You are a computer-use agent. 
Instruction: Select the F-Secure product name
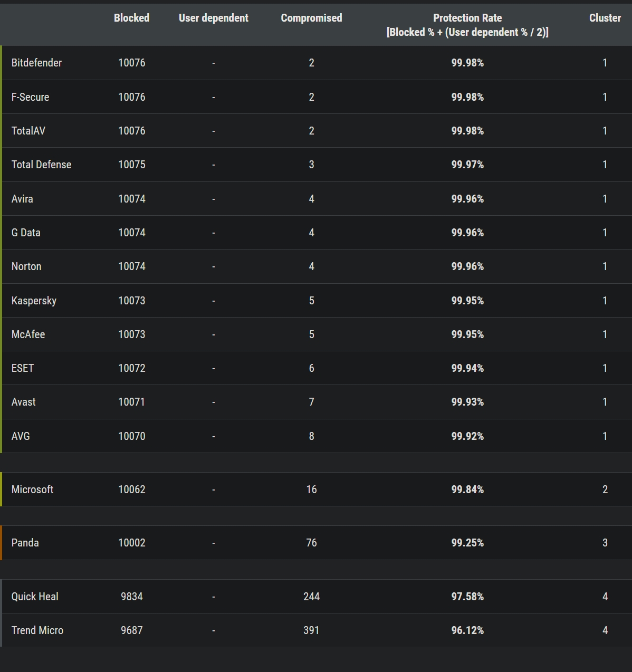tap(30, 97)
